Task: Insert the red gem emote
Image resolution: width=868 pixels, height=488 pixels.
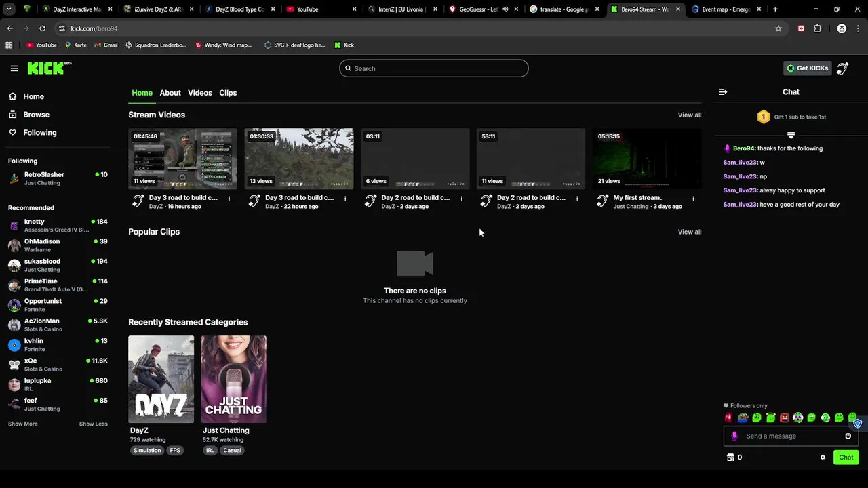Action: coord(729,418)
